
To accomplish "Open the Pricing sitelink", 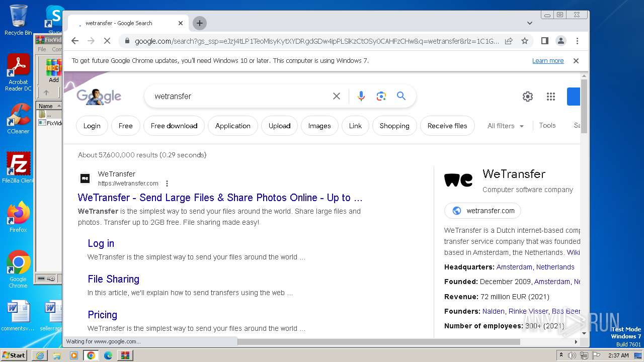I will (x=102, y=315).
